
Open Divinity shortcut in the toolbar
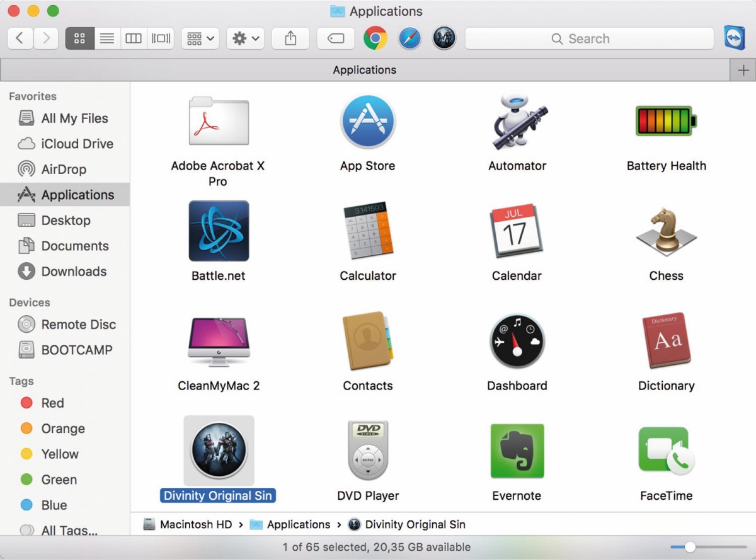tap(444, 38)
